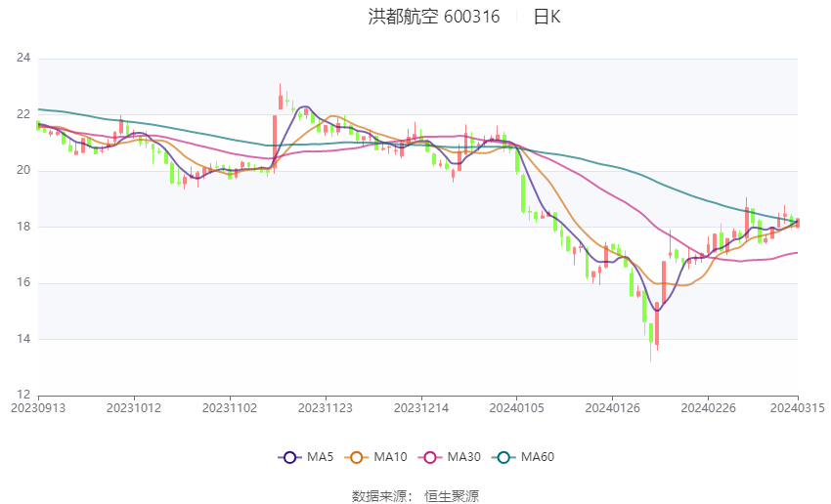Select the 20240226 date axis label

(708, 408)
